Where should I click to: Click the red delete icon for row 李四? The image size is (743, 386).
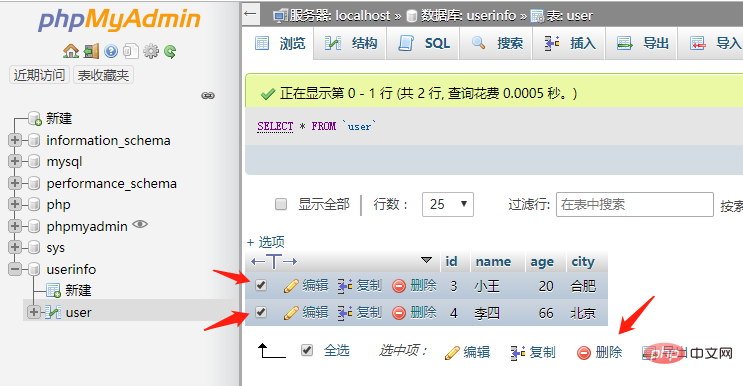(399, 313)
